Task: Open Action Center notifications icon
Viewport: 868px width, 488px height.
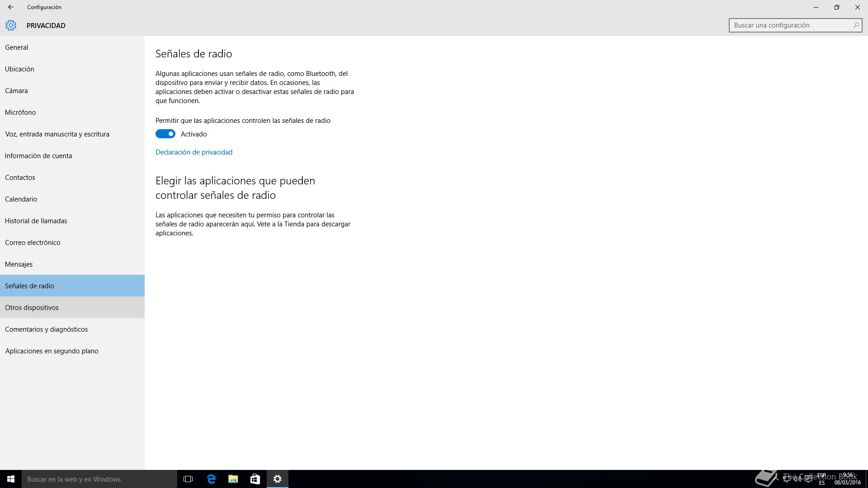Action: tap(808, 479)
